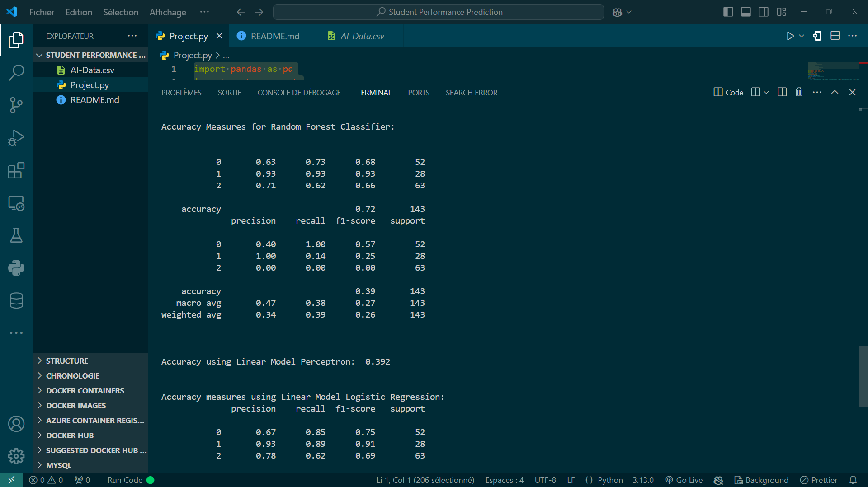This screenshot has width=868, height=487.
Task: Toggle the bottom panel visibility
Action: [x=746, y=12]
